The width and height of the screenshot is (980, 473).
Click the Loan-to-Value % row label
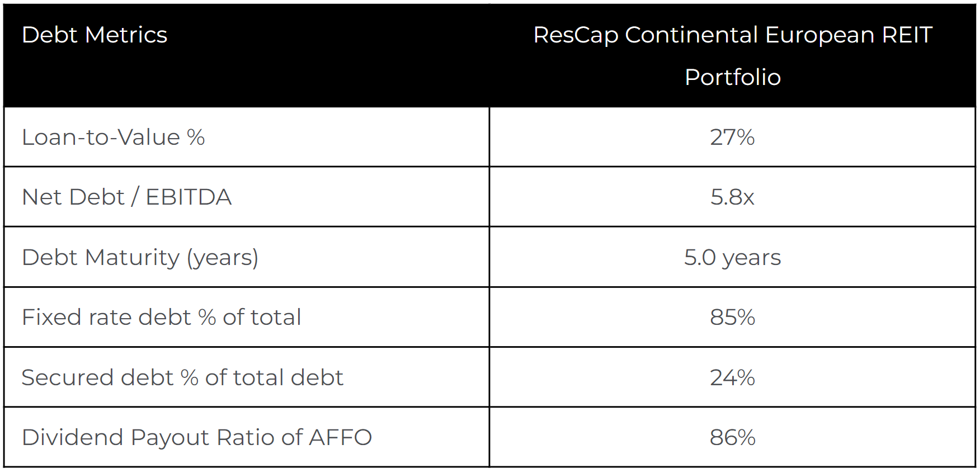pos(114,138)
